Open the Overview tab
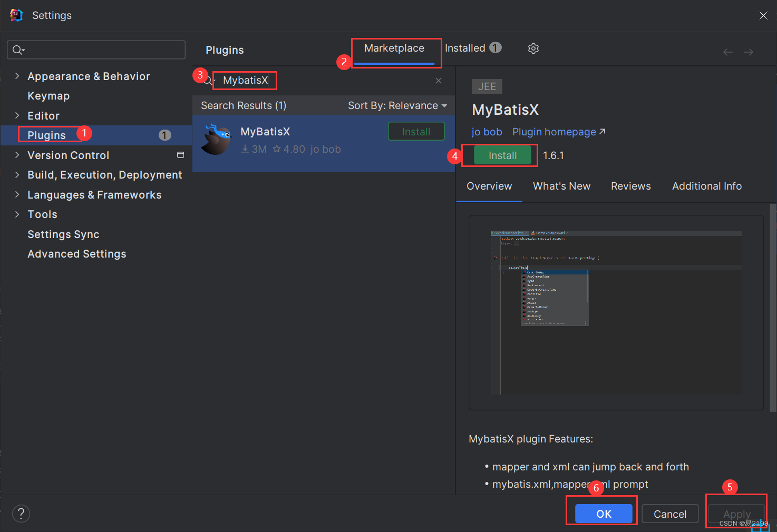777x532 pixels. pos(489,186)
